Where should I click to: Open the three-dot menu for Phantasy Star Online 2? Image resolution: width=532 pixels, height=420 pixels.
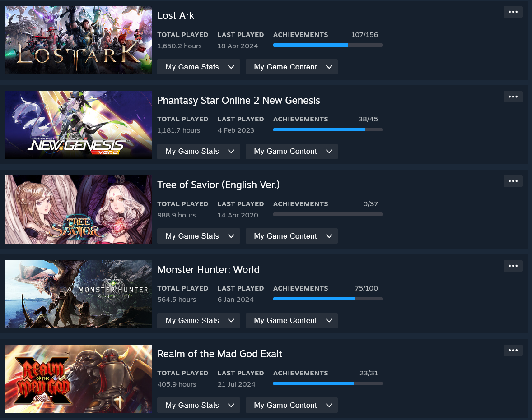(513, 97)
